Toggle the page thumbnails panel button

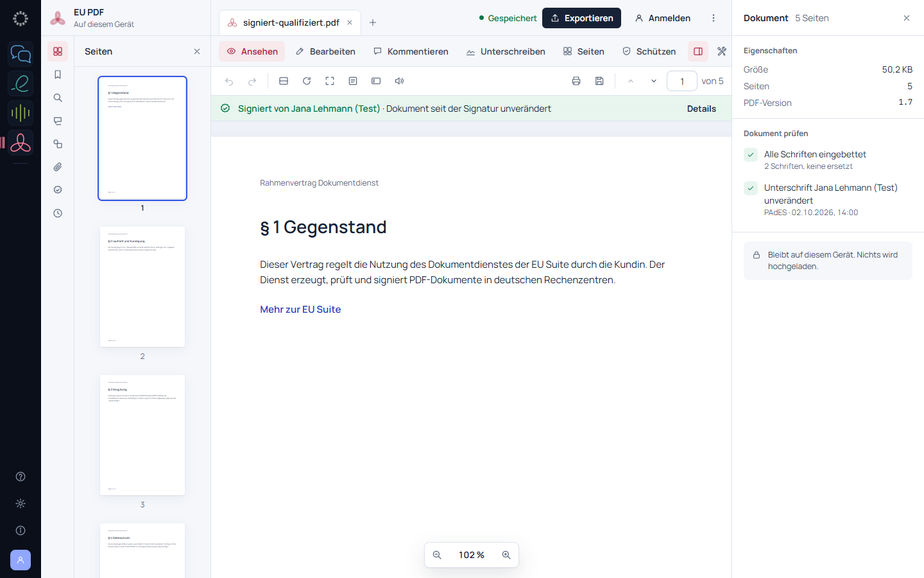tap(58, 51)
